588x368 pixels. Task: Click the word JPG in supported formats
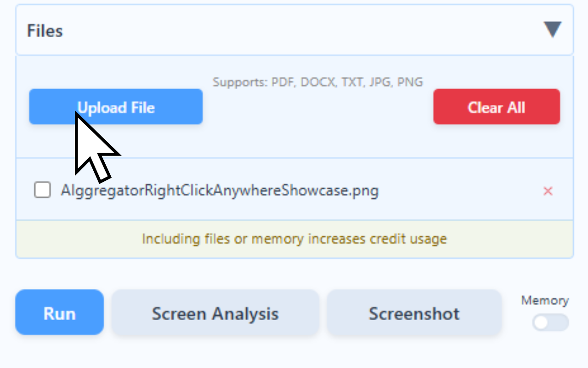pos(379,82)
